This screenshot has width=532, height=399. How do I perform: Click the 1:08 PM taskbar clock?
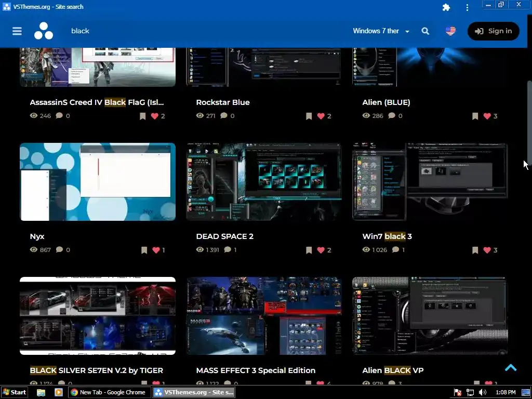click(505, 393)
